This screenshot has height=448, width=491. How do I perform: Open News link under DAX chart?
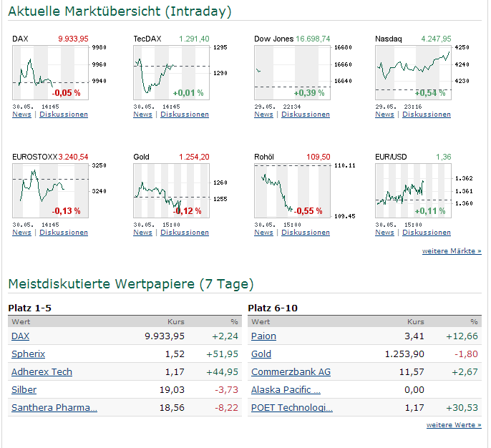pyautogui.click(x=21, y=115)
